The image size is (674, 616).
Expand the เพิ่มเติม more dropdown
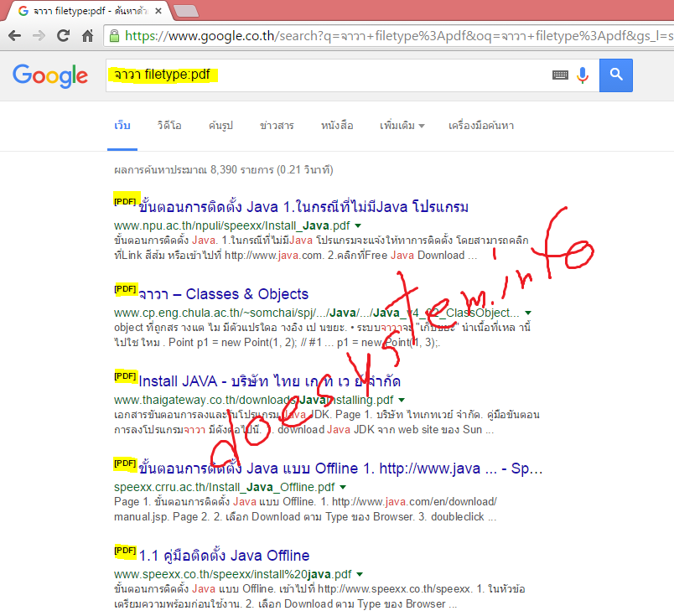[402, 126]
